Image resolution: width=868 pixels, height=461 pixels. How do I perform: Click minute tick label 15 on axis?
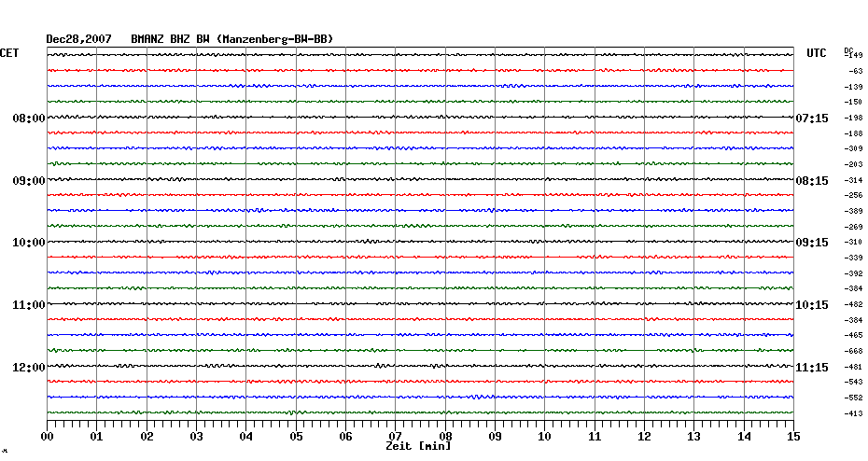point(793,436)
